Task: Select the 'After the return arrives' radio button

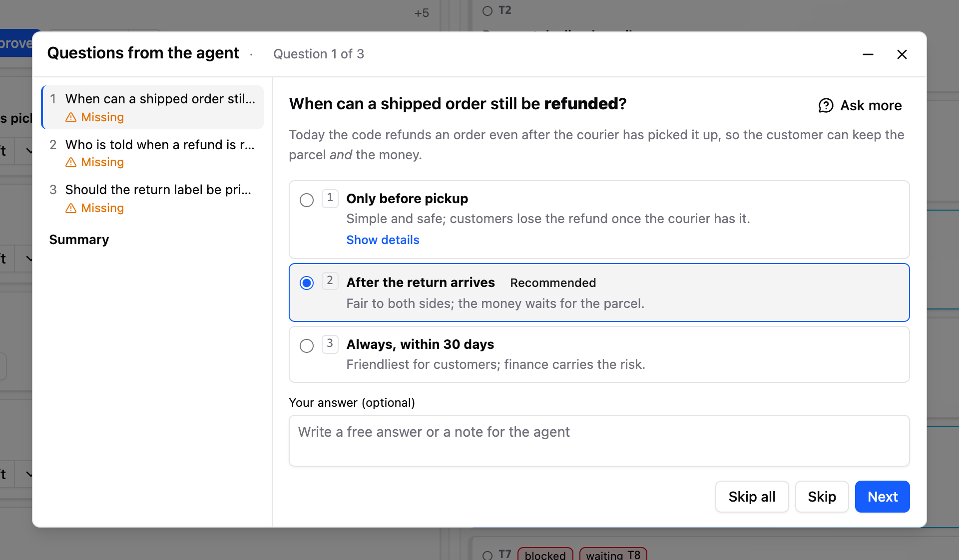Action: [307, 283]
